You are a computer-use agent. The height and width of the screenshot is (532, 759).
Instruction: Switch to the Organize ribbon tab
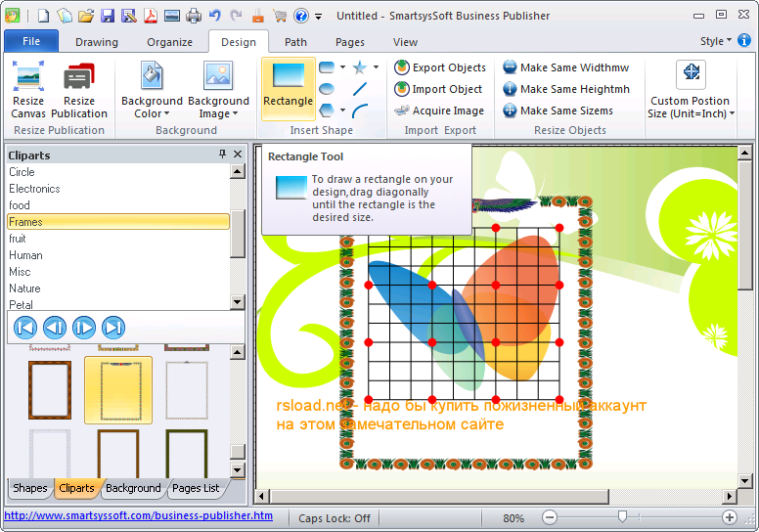pos(169,42)
